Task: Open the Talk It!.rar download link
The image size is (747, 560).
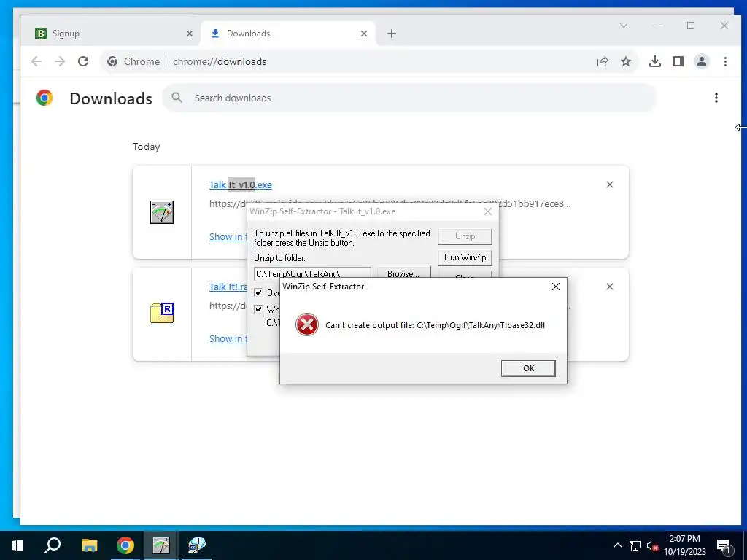Action: [x=228, y=287]
